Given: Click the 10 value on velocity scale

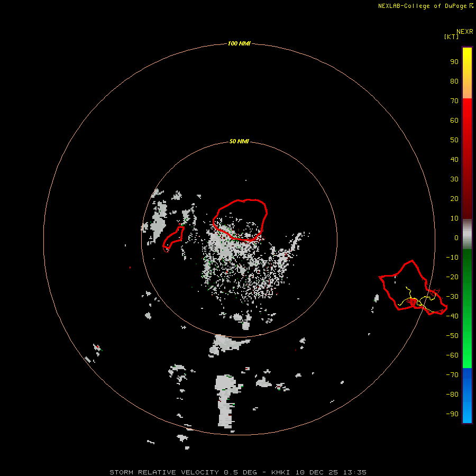Looking at the screenshot, I should coord(454,218).
